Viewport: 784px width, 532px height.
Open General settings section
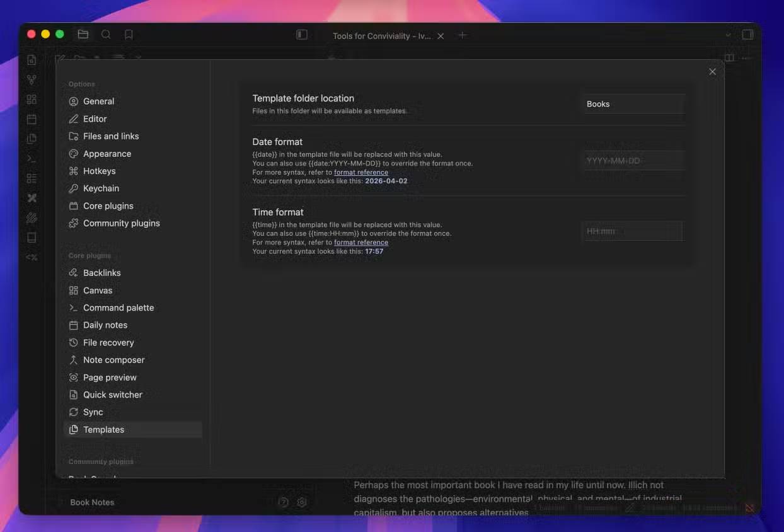pos(133,101)
